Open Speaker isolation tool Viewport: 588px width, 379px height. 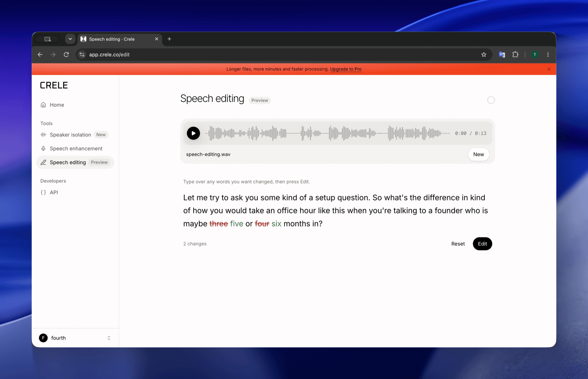point(75,135)
